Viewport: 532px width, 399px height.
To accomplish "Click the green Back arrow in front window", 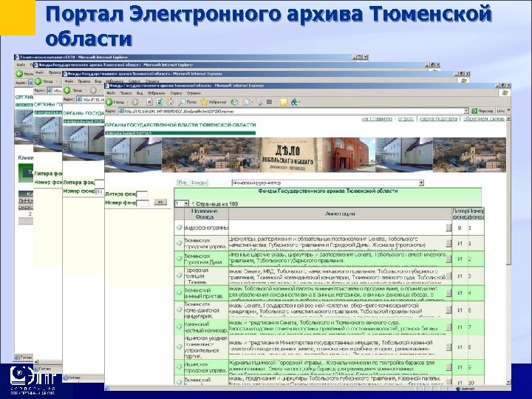I will 109,102.
